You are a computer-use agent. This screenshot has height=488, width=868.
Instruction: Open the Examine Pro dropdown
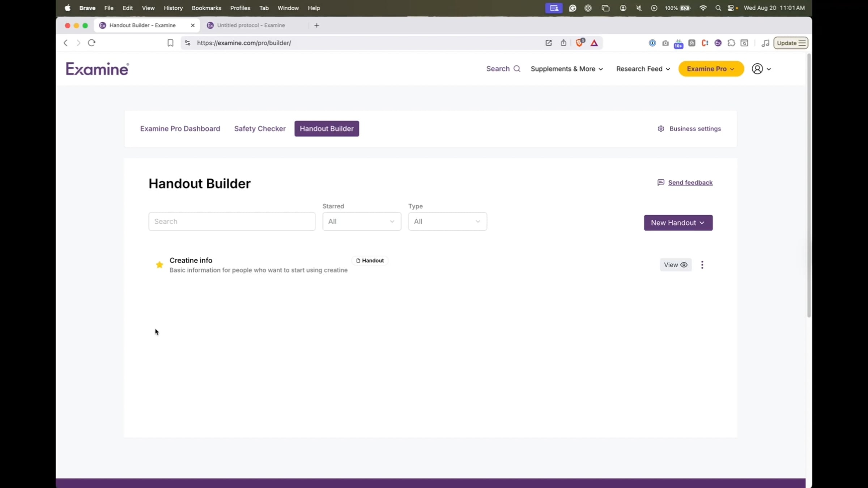(711, 69)
